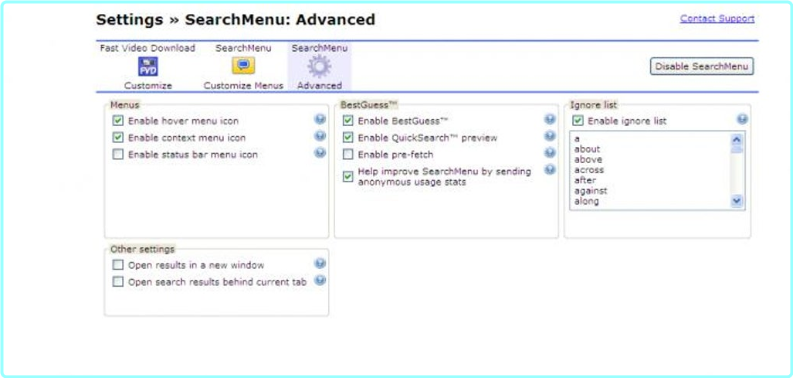Toggle Enable context menu icon checkbox

[x=118, y=138]
